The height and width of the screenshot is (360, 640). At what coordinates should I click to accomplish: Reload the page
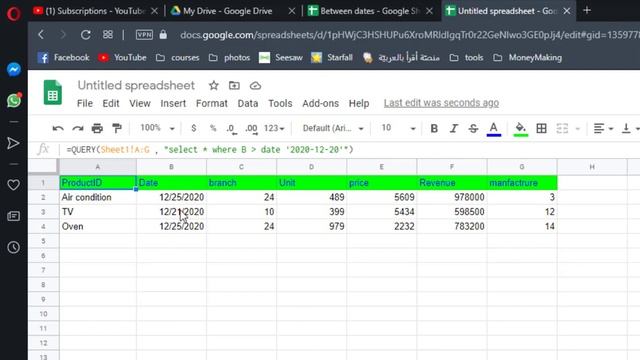tap(85, 35)
